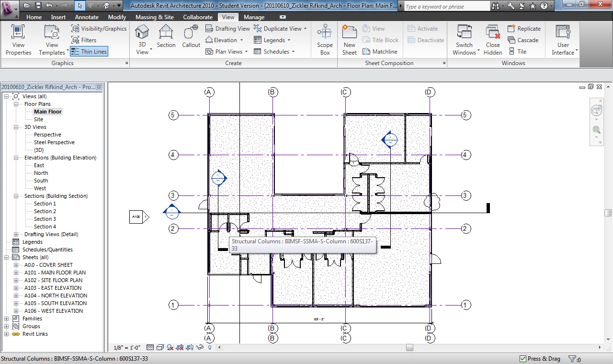The image size is (613, 364).
Task: Select the Site floor plan view
Action: (38, 119)
